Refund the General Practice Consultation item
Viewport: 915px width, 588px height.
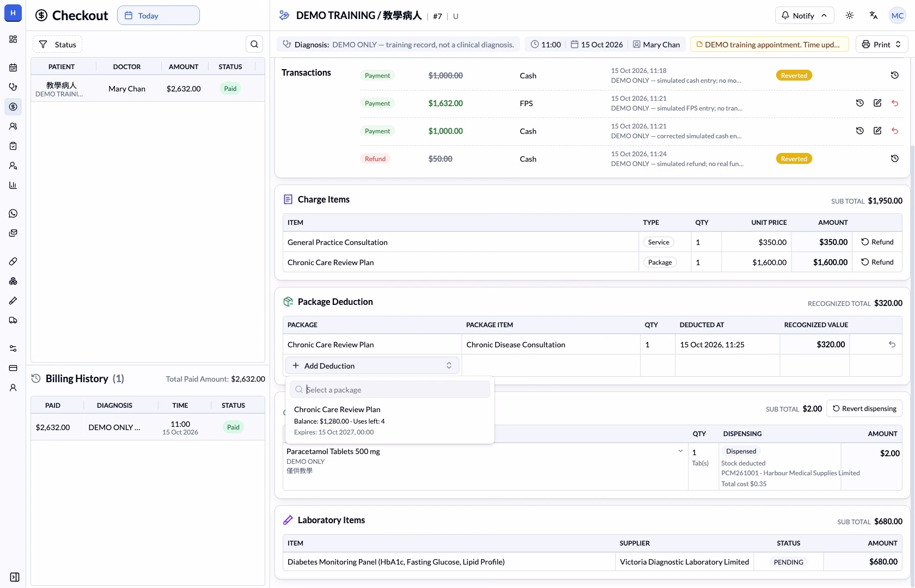(877, 242)
